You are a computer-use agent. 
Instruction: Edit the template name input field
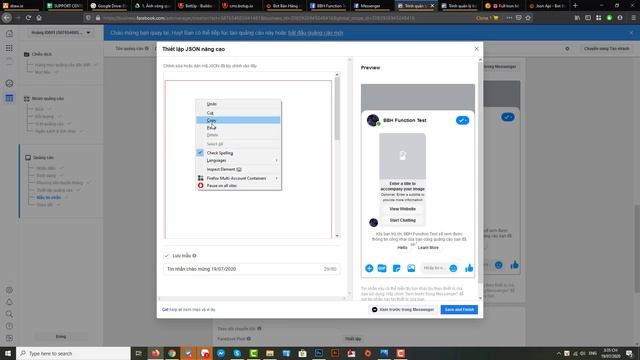tap(251, 269)
